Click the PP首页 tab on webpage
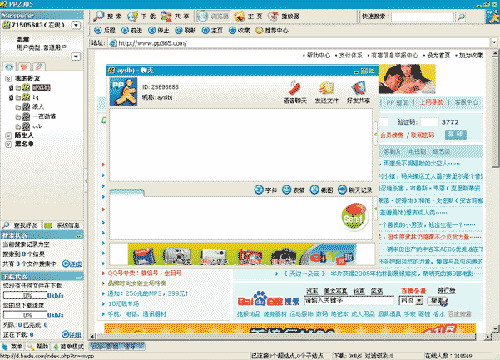Image resolution: width=500 pixels, height=360 pixels. coord(397,103)
